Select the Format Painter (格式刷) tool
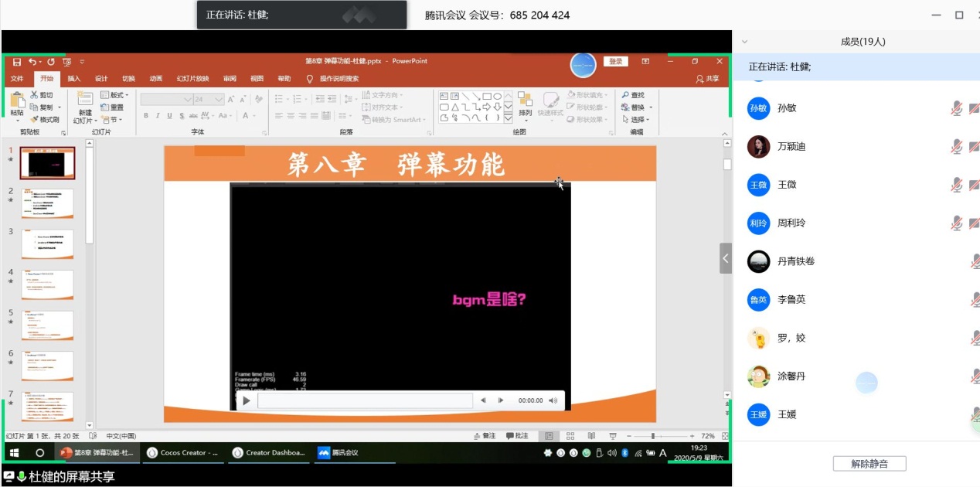Image resolution: width=980 pixels, height=487 pixels. (45, 120)
